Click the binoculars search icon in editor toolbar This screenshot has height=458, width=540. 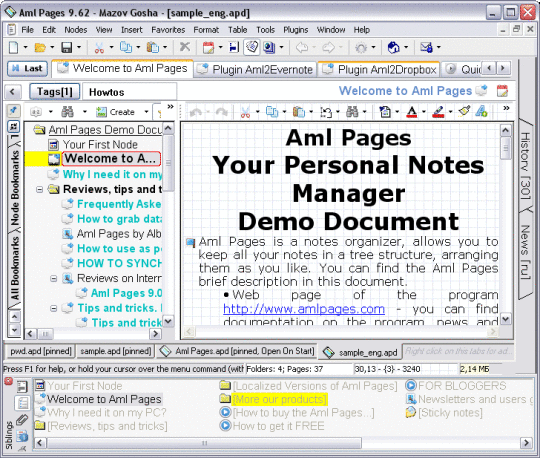[x=352, y=112]
